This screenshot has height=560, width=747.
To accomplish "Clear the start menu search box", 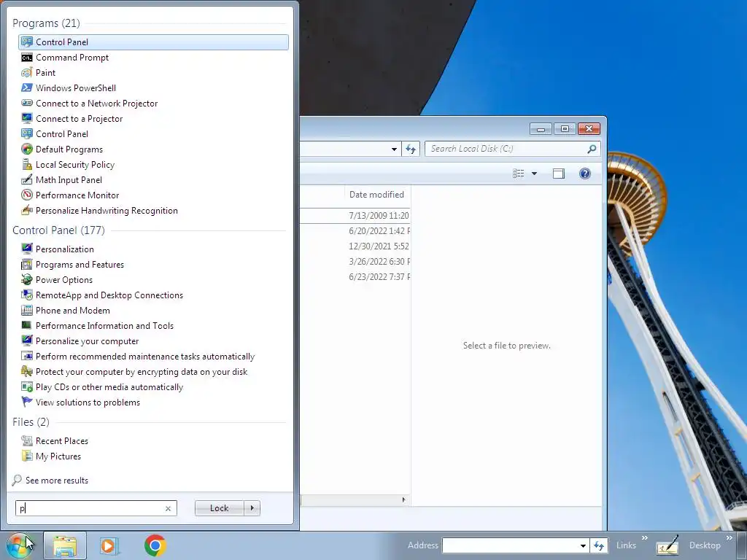I will point(168,508).
